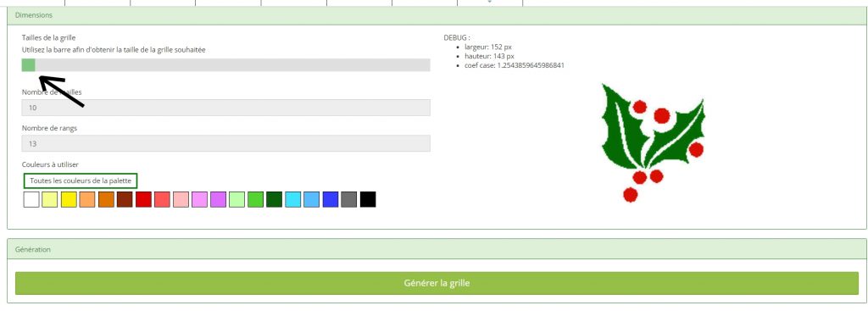Choose the pale yellow color swatch

coord(50,199)
